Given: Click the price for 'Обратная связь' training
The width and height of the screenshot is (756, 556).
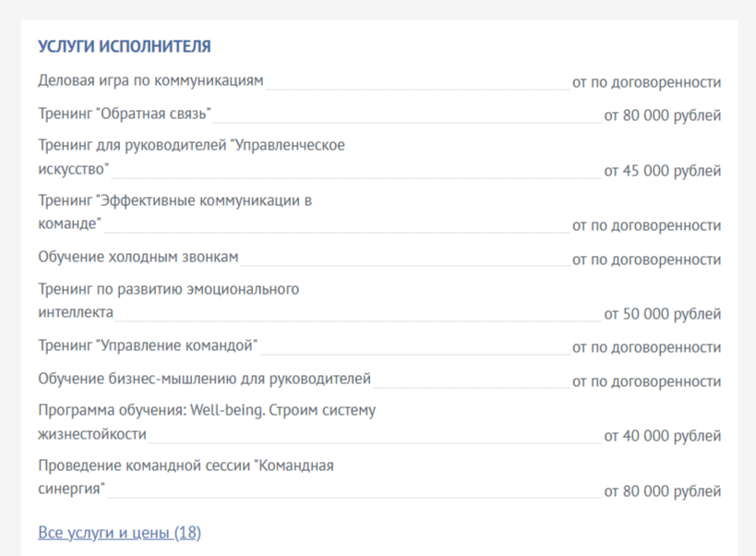Looking at the screenshot, I should pyautogui.click(x=662, y=115).
